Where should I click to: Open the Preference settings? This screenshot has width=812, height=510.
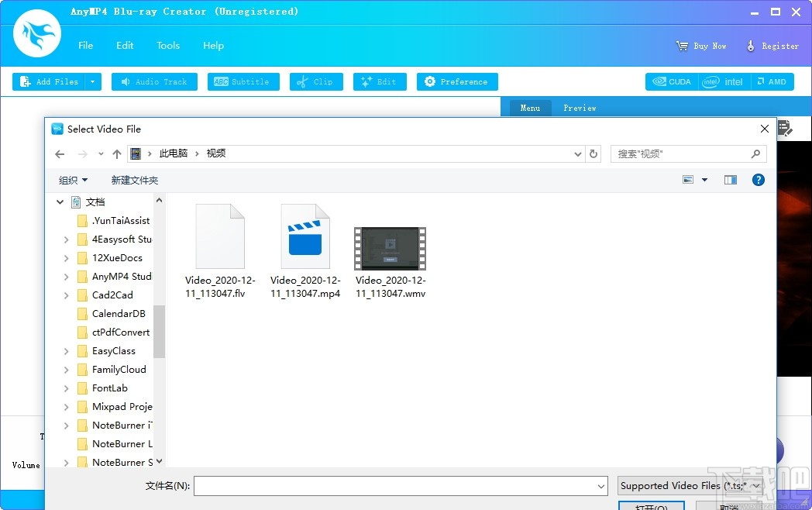coord(457,81)
